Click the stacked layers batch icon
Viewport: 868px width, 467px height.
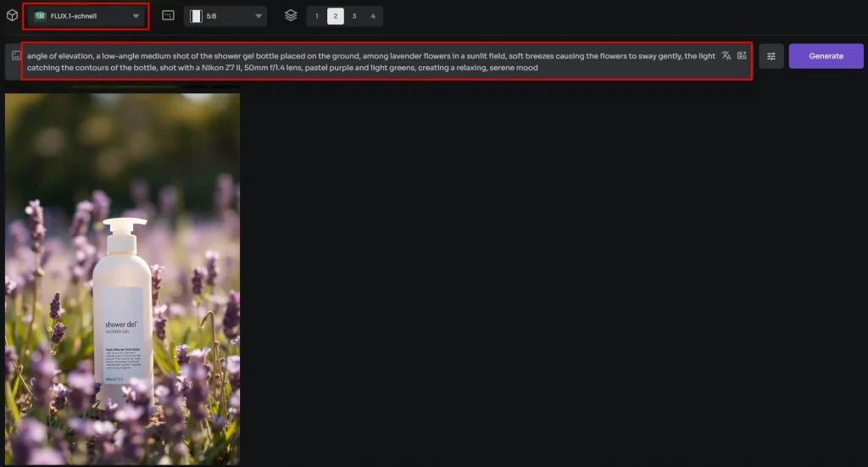coord(291,15)
